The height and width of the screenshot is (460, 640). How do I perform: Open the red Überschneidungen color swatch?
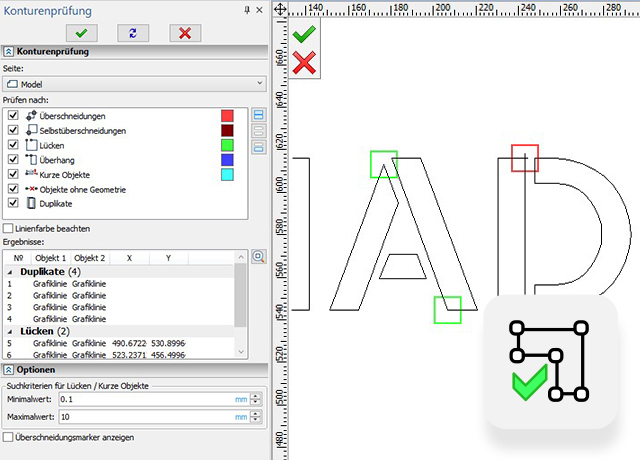click(227, 116)
